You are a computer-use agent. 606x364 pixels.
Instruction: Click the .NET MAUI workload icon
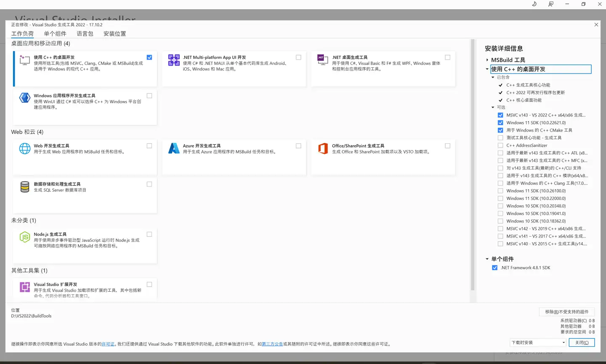click(x=174, y=60)
